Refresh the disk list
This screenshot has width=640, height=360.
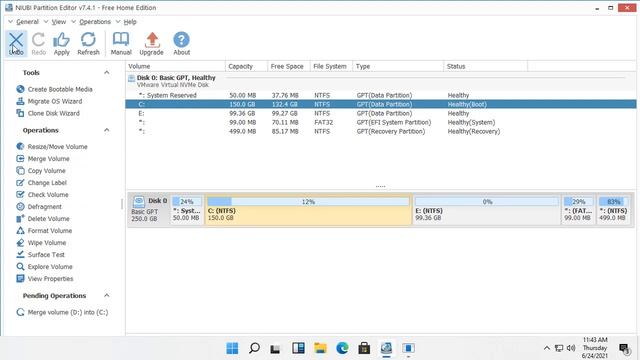(88, 44)
